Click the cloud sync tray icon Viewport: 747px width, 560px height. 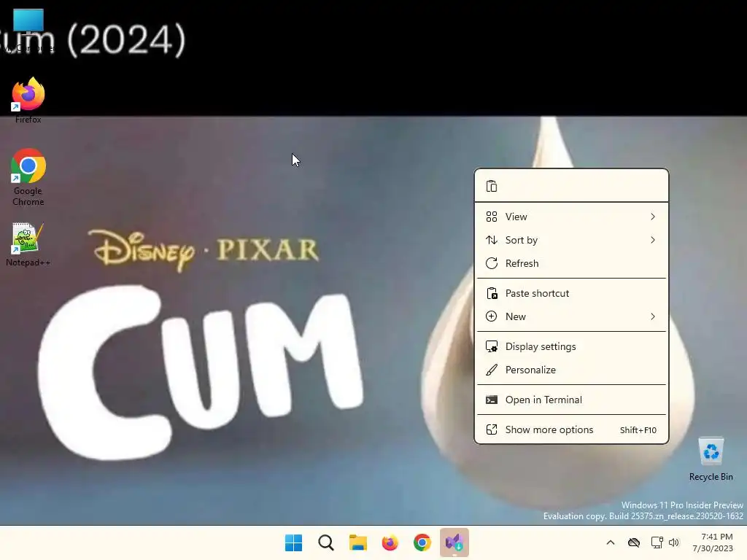[x=634, y=542]
